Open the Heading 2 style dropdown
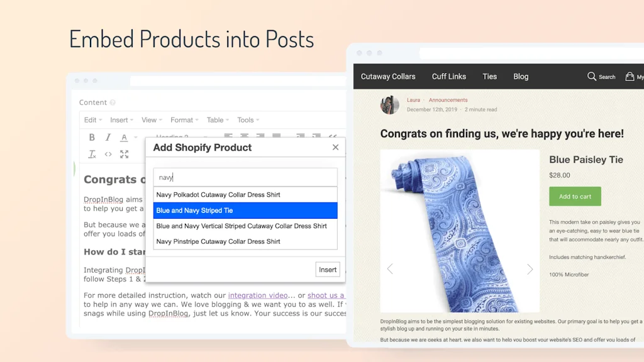The width and height of the screenshot is (644, 362). click(x=176, y=137)
